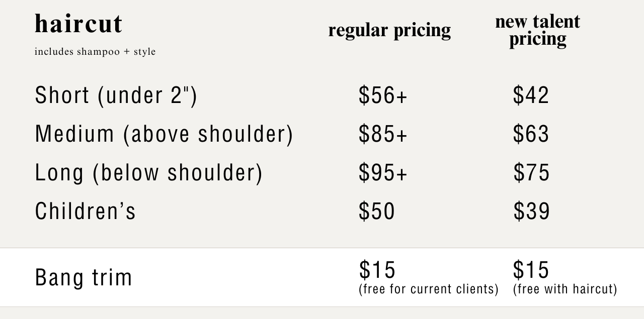
Task: Click the free for current clients note
Action: (428, 289)
